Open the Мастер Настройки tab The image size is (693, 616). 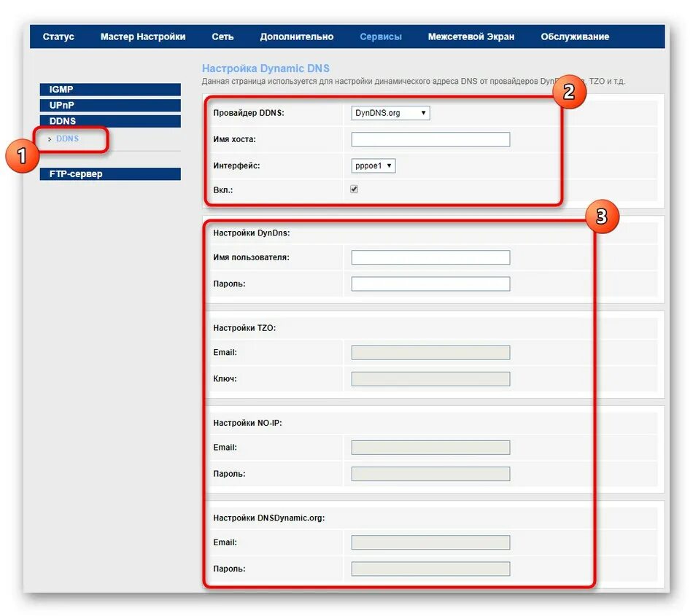pos(143,36)
